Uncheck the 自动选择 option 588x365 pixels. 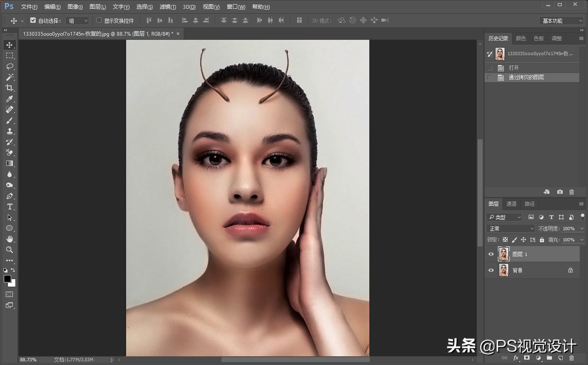click(x=33, y=20)
